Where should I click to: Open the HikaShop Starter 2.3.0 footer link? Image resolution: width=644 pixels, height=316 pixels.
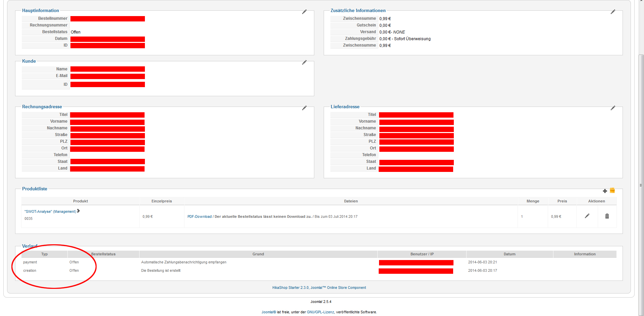319,288
